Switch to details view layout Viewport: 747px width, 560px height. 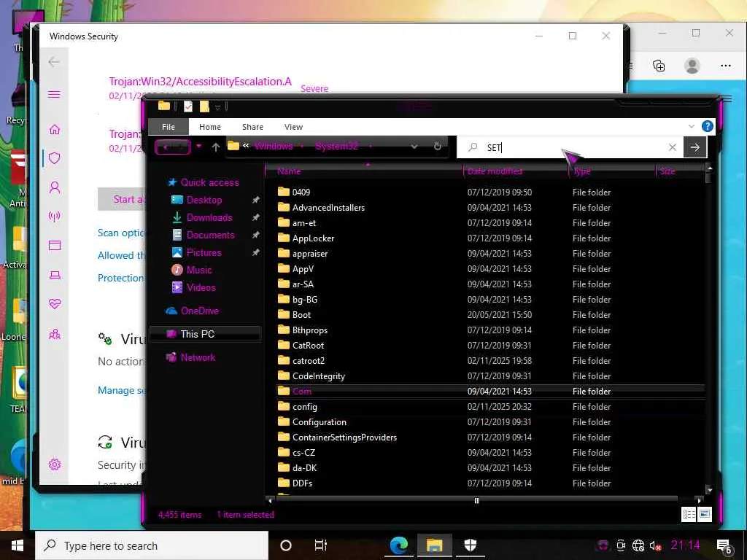689,514
